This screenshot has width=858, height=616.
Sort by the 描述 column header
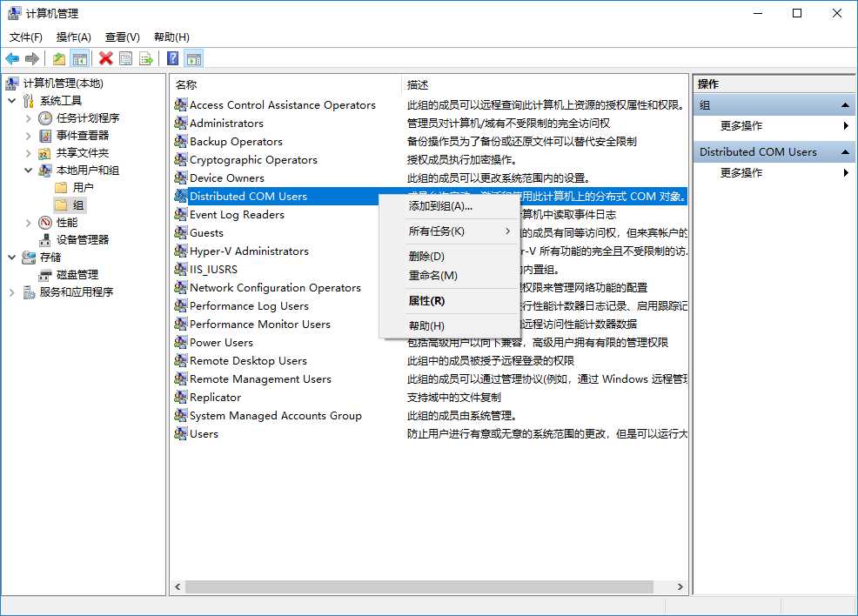click(x=545, y=84)
